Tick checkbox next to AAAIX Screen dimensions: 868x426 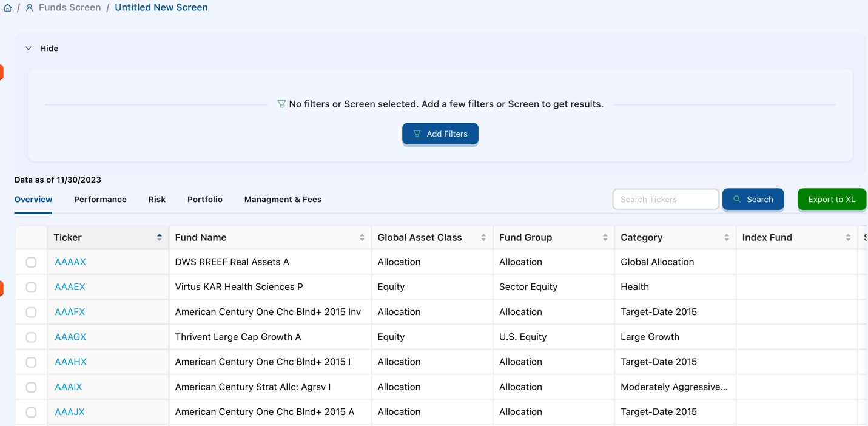pyautogui.click(x=31, y=387)
